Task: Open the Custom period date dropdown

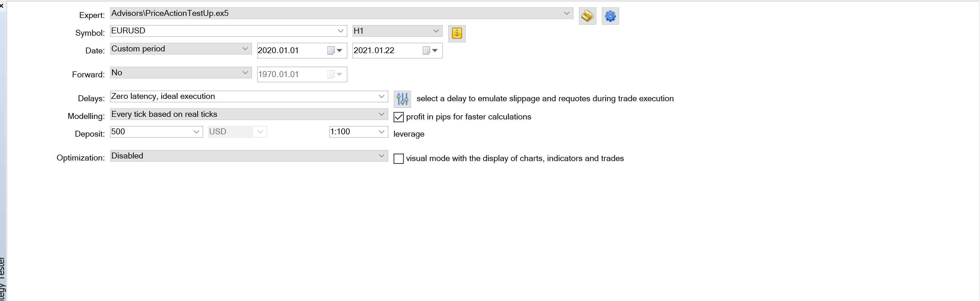Action: tap(181, 49)
